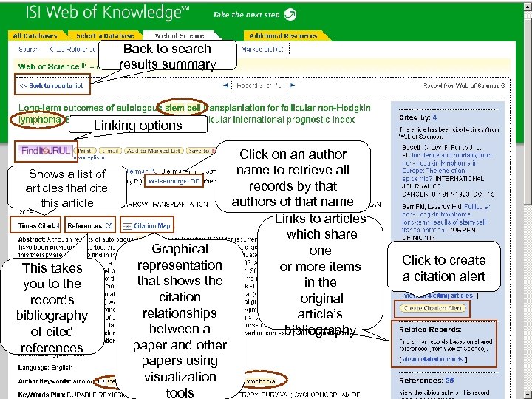The width and height of the screenshot is (532, 399).
Task: Click the E-mail button
Action: tap(110, 151)
